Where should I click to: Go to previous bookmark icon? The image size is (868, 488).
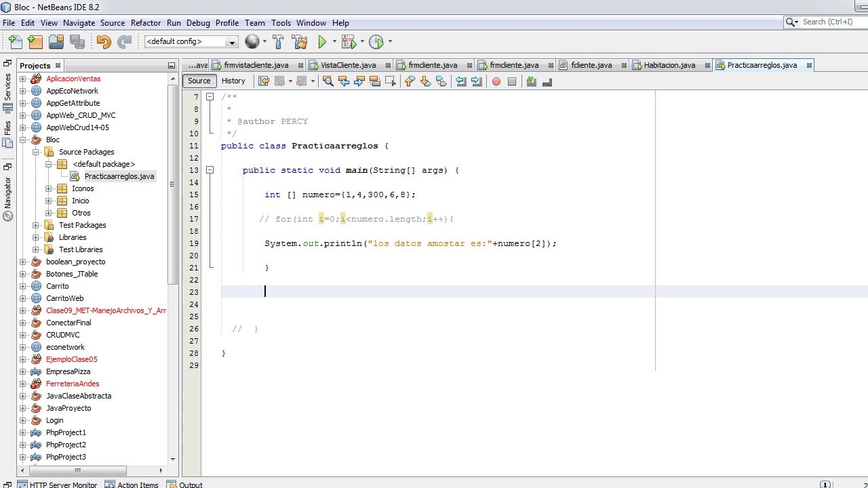pos(410,81)
